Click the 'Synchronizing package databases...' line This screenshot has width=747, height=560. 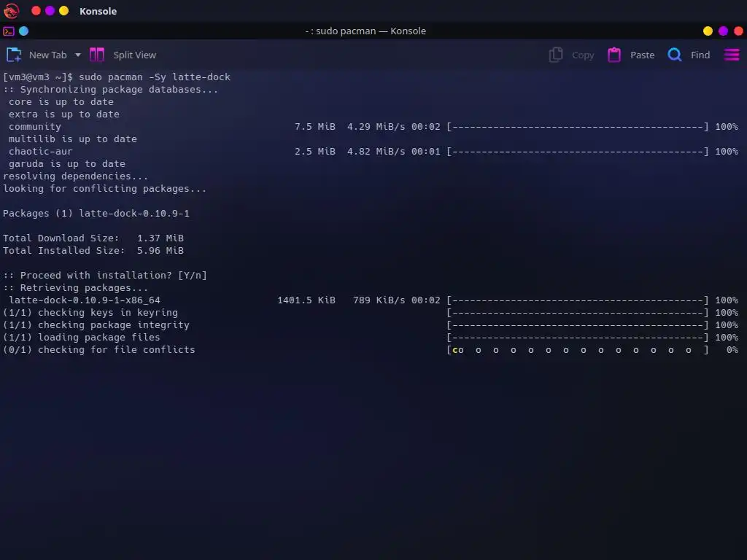click(x=111, y=90)
